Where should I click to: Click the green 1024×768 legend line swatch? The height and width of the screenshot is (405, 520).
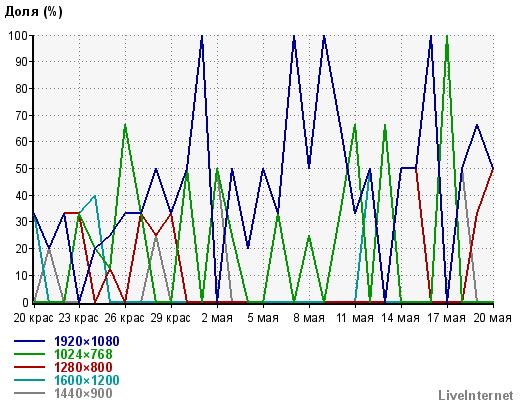[x=29, y=354]
